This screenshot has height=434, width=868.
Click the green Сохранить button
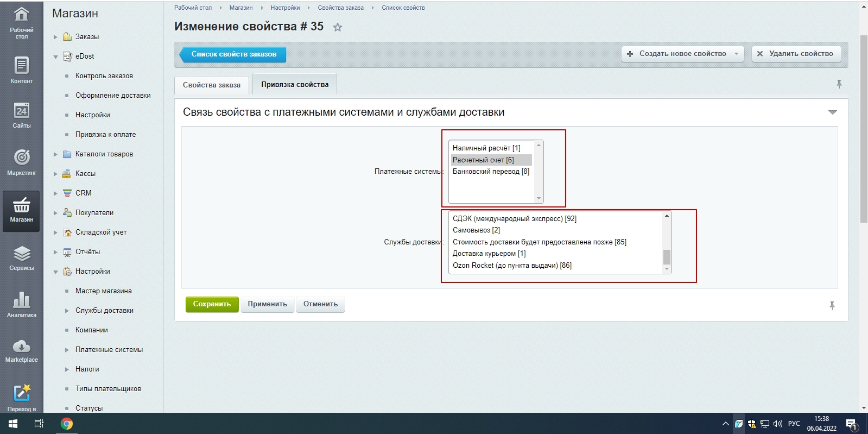[212, 304]
